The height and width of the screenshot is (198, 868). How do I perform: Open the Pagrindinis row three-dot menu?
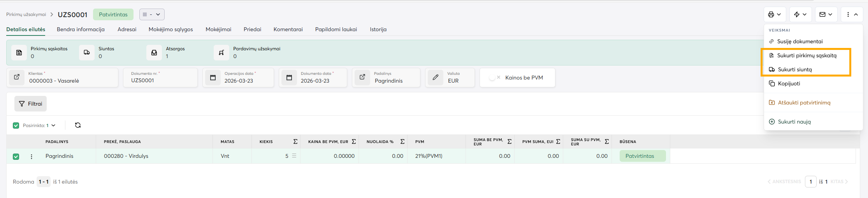pos(32,156)
